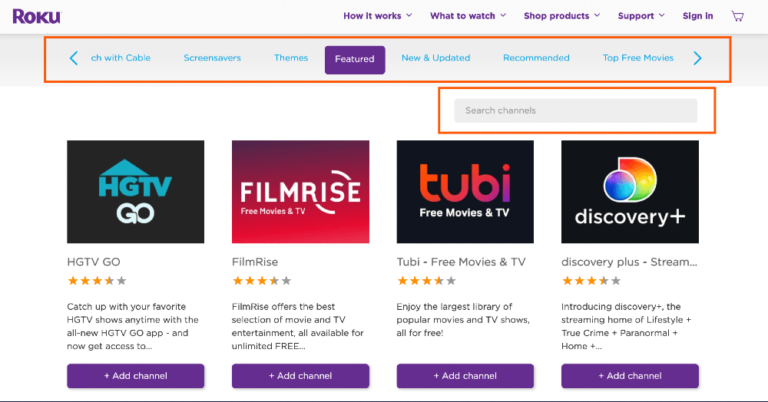Expand the Support menu
This screenshot has width=768, height=402.
pyautogui.click(x=641, y=16)
